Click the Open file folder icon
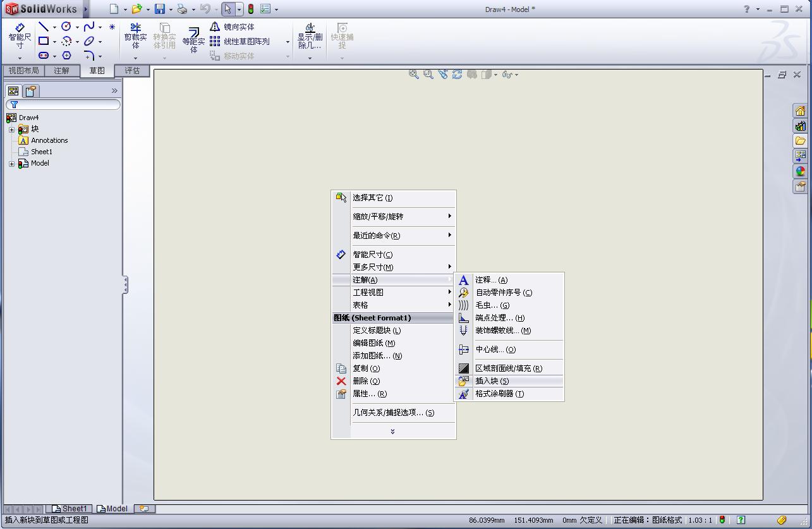Image resolution: width=812 pixels, height=529 pixels. click(x=136, y=9)
